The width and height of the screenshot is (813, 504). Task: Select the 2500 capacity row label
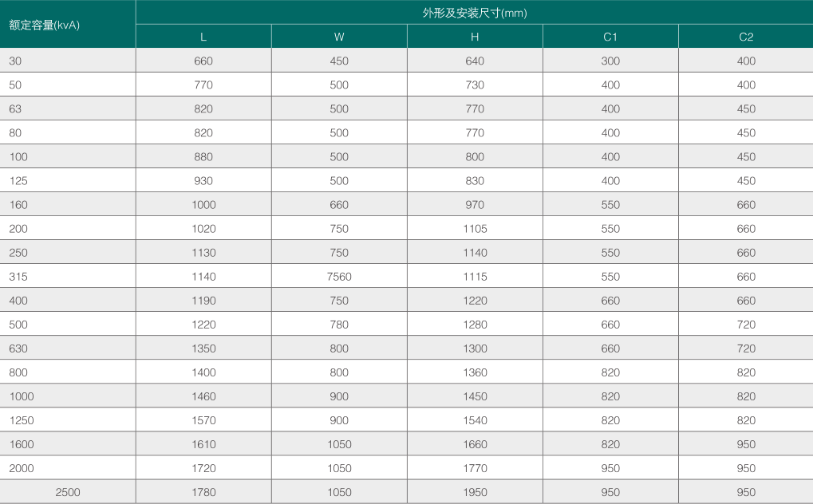pos(66,492)
